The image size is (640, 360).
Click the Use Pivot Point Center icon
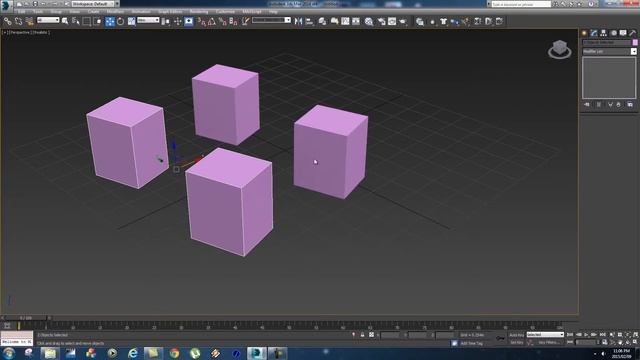pyautogui.click(x=166, y=21)
